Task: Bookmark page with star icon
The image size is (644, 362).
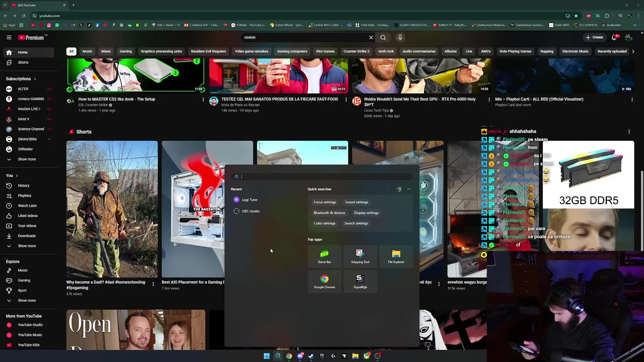Action: pos(576,16)
